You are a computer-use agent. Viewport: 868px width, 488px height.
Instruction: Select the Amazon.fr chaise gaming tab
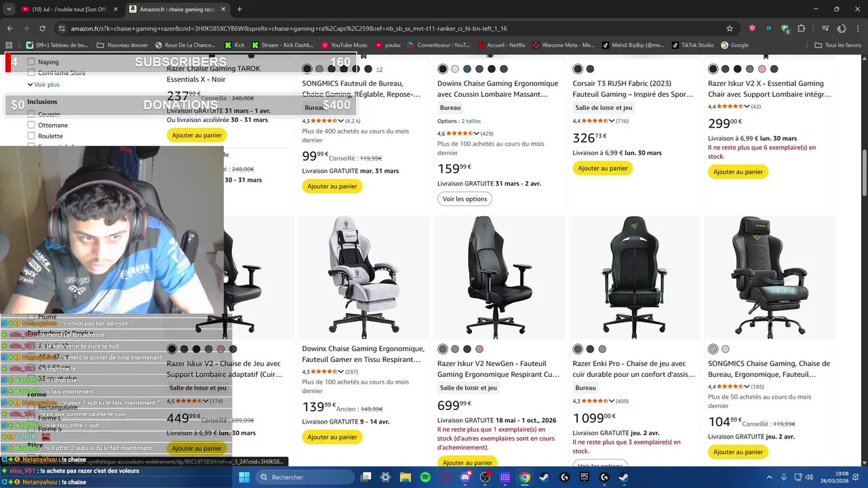(178, 9)
